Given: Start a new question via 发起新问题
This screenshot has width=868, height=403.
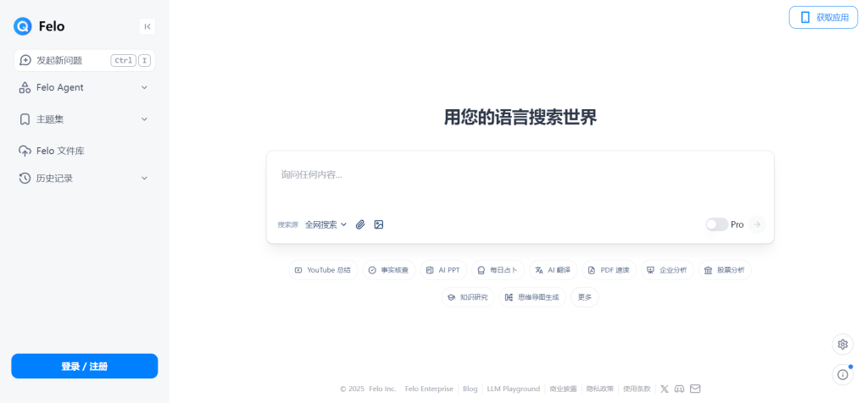Looking at the screenshot, I should [x=84, y=60].
